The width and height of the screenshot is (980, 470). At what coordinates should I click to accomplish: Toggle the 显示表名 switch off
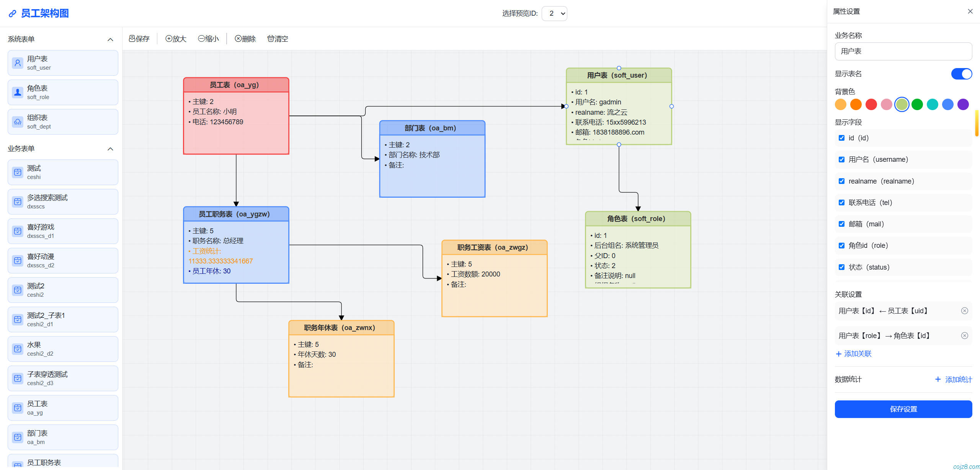[x=961, y=74]
